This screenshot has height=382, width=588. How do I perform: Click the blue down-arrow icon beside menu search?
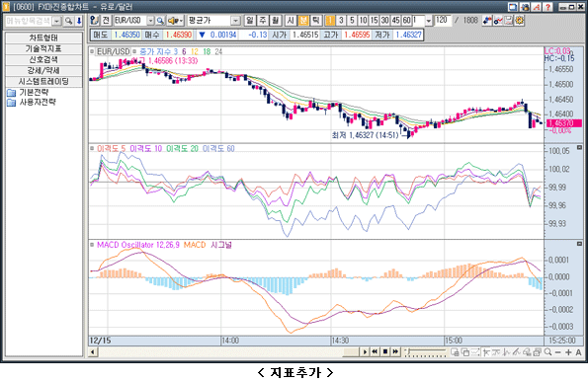point(79,21)
